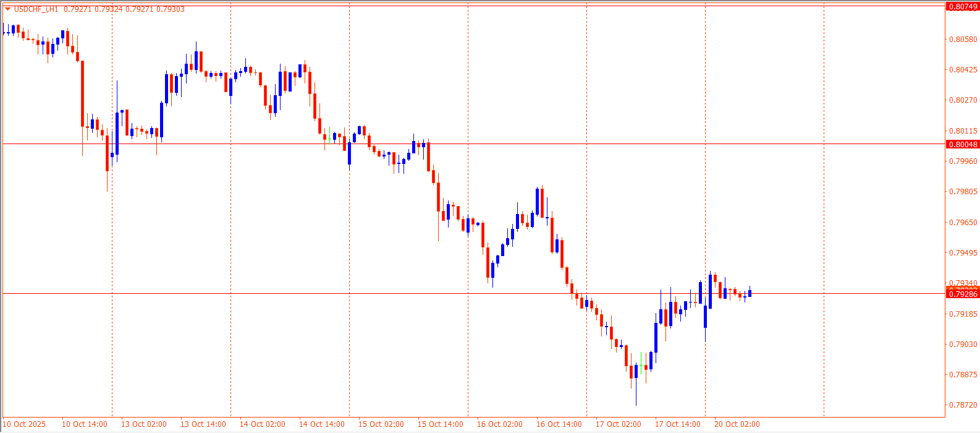Click the 0.79805 price scale label
Image resolution: width=980 pixels, height=433 pixels.
(x=963, y=192)
